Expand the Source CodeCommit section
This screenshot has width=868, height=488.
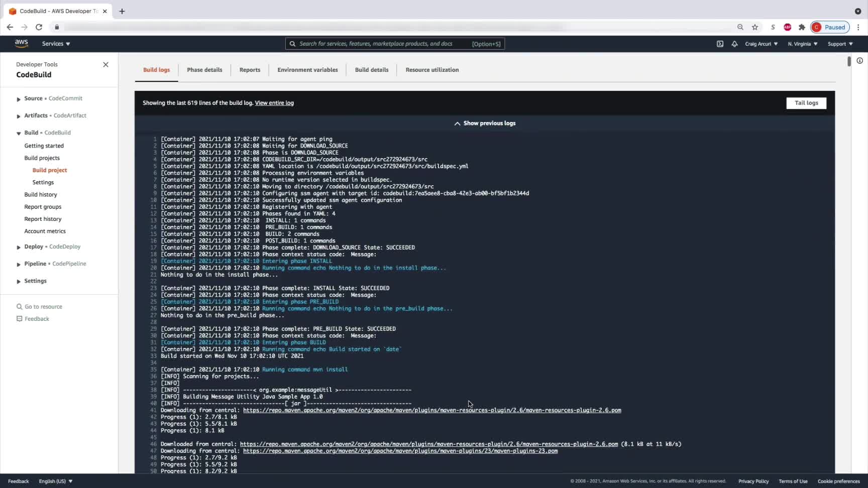click(x=19, y=99)
